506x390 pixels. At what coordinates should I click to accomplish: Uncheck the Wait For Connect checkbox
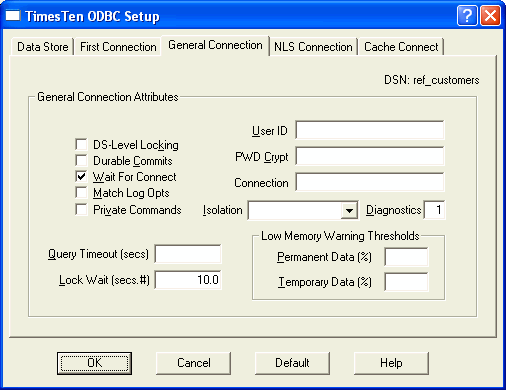pyautogui.click(x=81, y=177)
